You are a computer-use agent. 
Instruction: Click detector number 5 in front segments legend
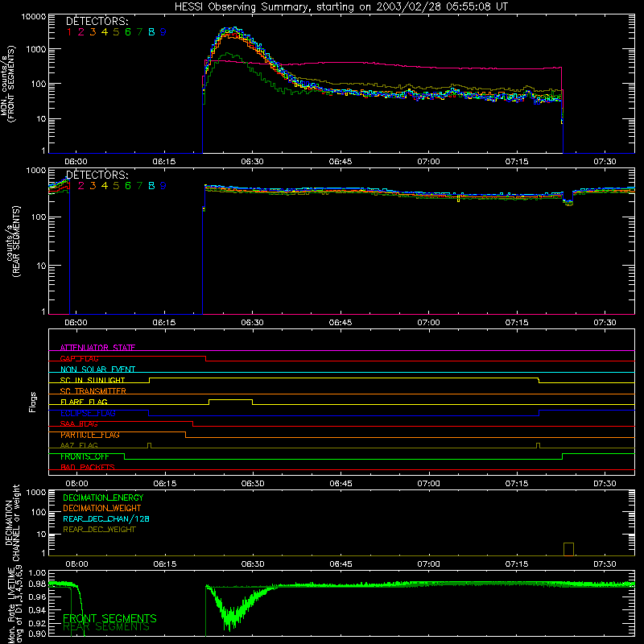click(116, 32)
